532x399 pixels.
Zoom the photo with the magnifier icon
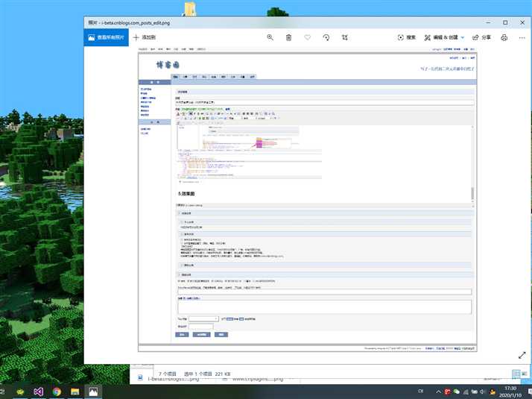pos(270,37)
